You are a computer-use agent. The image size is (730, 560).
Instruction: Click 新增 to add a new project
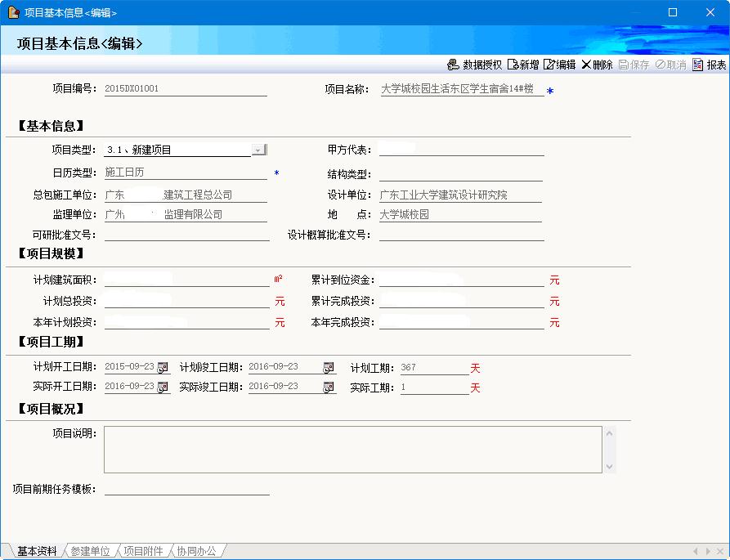pos(523,65)
